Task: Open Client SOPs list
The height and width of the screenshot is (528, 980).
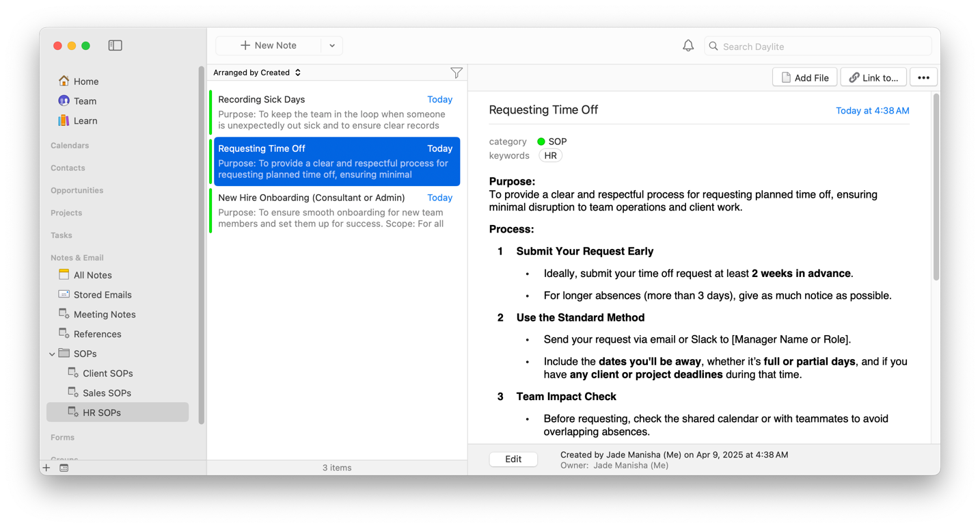Action: (108, 373)
